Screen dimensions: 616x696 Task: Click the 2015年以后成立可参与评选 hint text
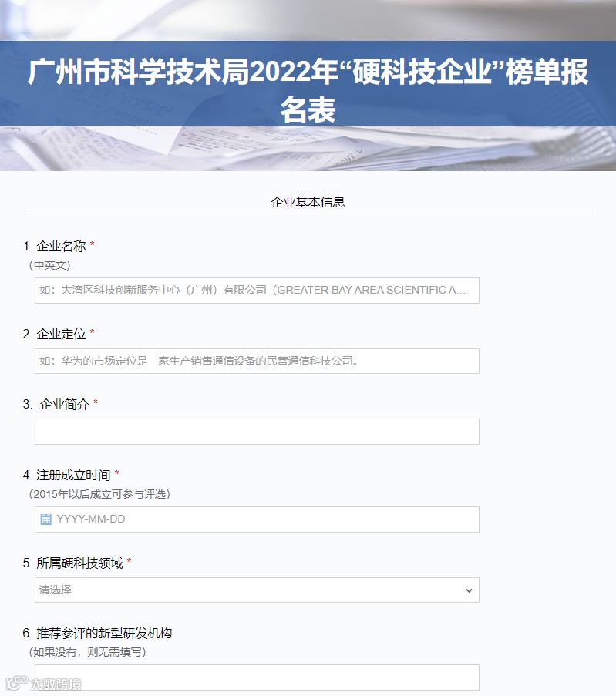(x=99, y=494)
